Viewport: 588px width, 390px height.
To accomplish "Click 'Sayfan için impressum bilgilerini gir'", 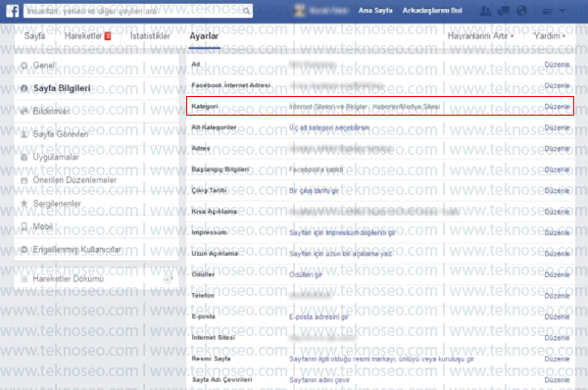I will [342, 233].
